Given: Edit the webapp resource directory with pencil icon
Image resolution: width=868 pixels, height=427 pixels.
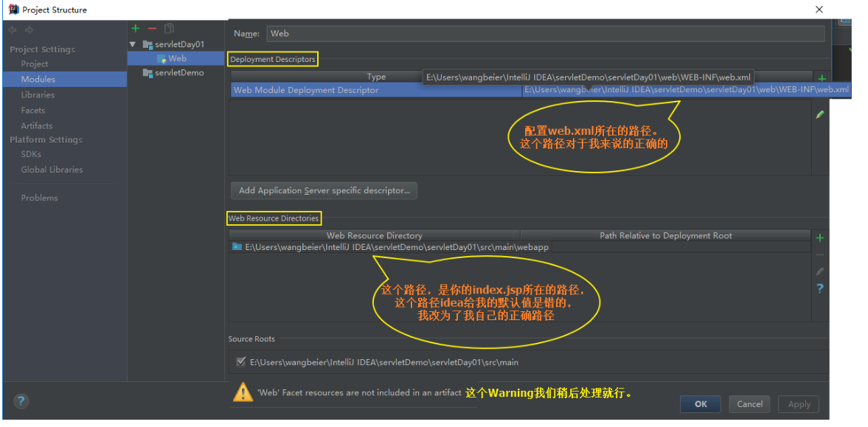Looking at the screenshot, I should coord(820,271).
